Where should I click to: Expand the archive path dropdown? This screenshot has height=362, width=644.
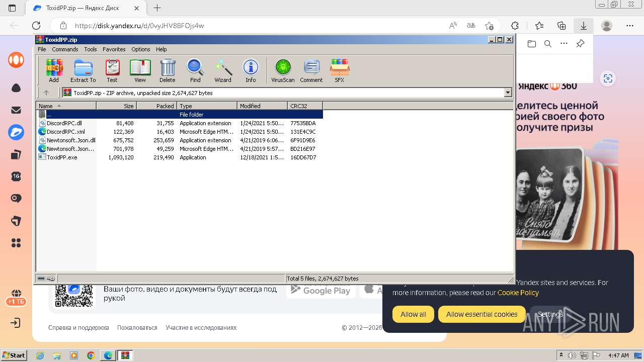point(508,93)
